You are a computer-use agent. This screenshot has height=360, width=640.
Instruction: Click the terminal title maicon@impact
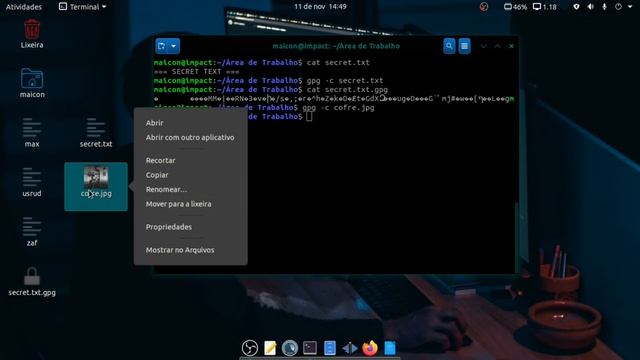[336, 46]
